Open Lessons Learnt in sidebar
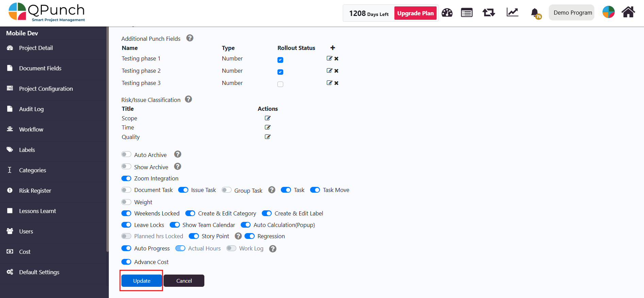 coord(53,211)
